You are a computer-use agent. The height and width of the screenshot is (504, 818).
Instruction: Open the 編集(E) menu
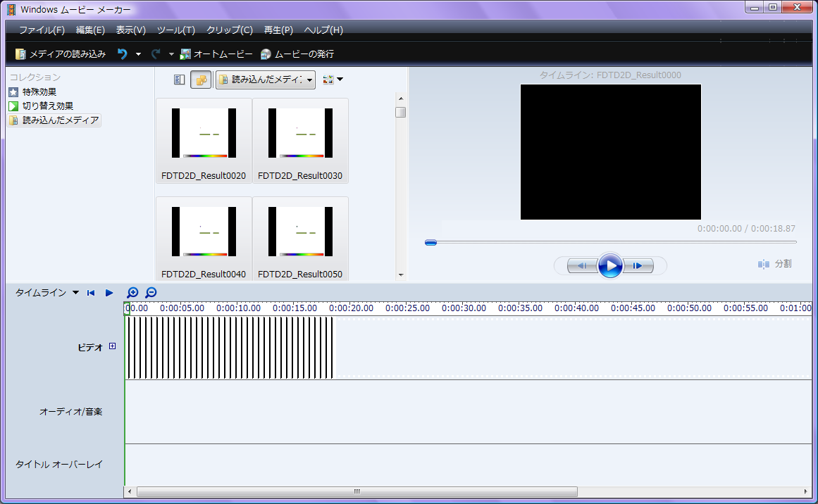(90, 30)
